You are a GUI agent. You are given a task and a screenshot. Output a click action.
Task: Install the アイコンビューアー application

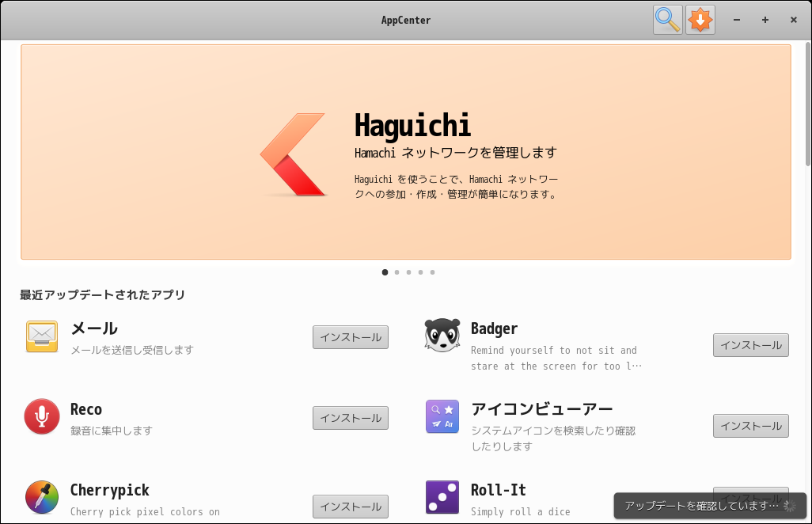pos(750,425)
